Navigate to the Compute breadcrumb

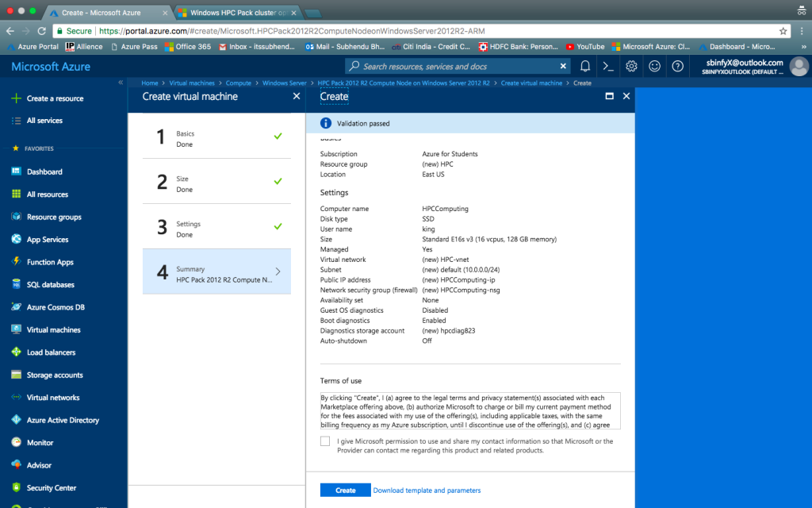point(238,83)
